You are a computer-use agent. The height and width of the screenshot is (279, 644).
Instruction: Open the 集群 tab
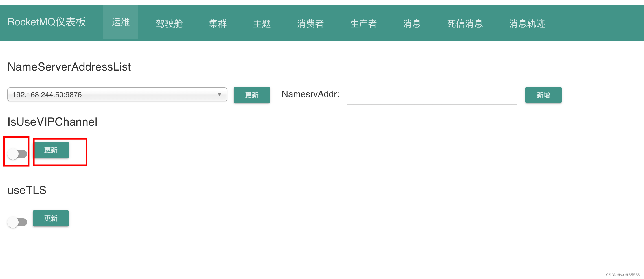[218, 23]
